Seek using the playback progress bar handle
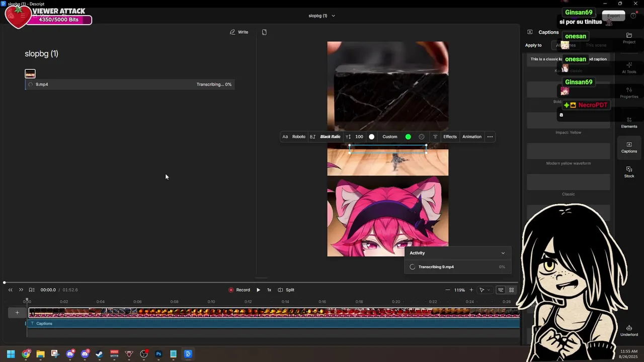This screenshot has width=644, height=362. point(5,283)
